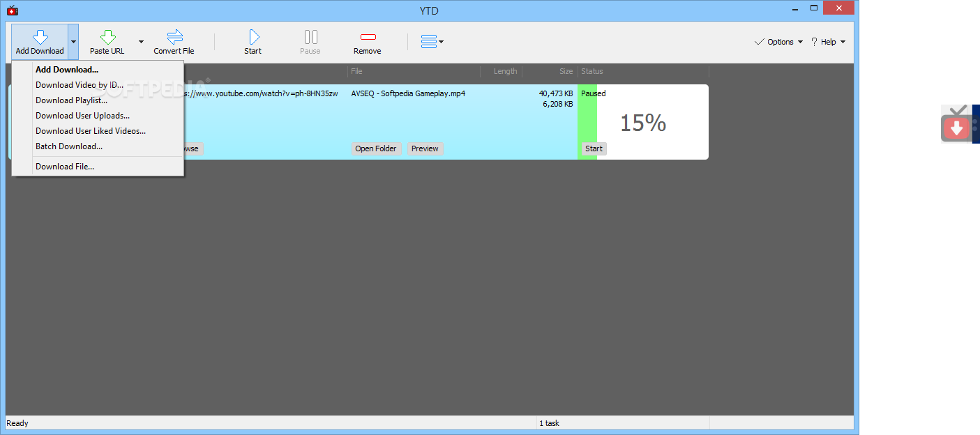980x435 pixels.
Task: Click the file name AVSEQ - Softpedia Gameplay.mp4
Action: [x=408, y=93]
